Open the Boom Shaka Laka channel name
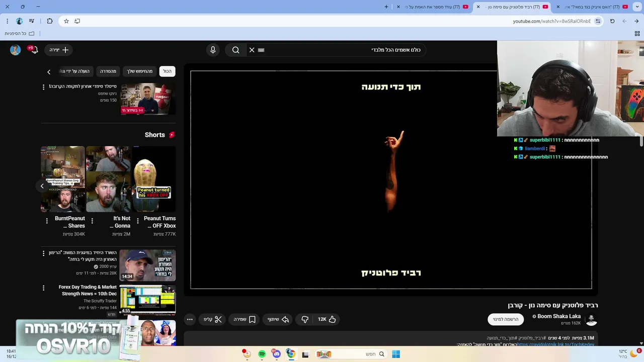Viewport: 644px width, 362px height. pyautogui.click(x=558, y=316)
